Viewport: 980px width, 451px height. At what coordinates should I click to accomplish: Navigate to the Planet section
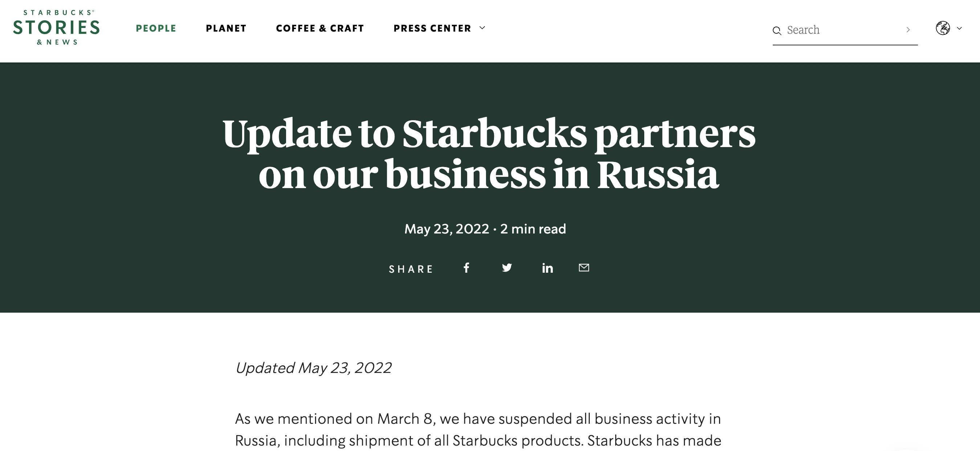pos(226,29)
